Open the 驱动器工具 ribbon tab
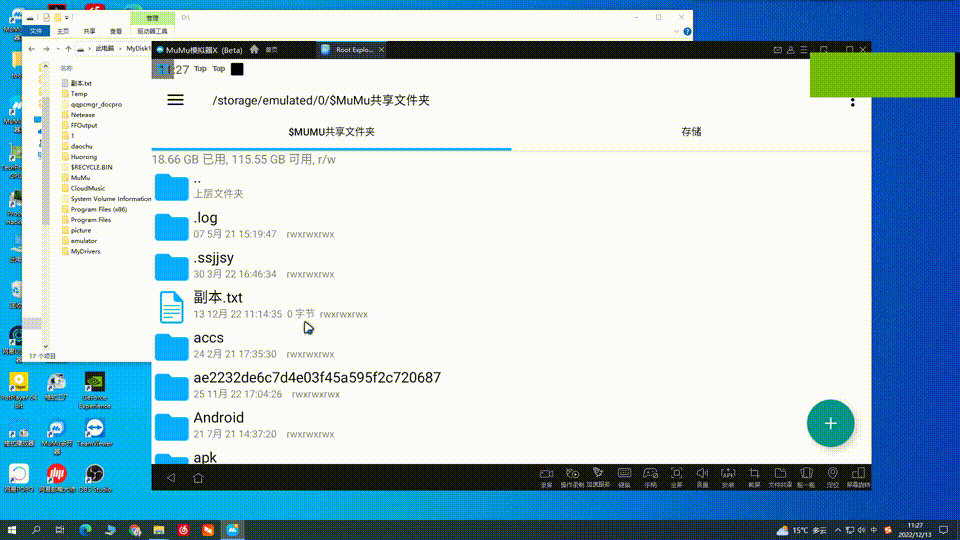The image size is (960, 540). pyautogui.click(x=152, y=31)
